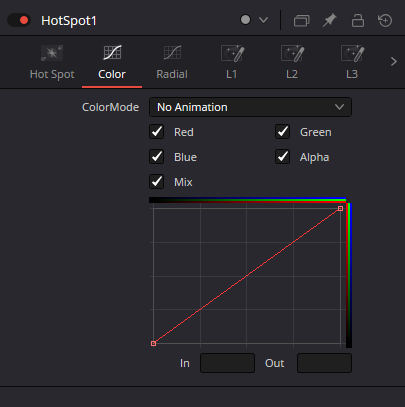Viewport: 405px width, 407px height.
Task: Click the horizontal color gradient bar
Action: [x=247, y=200]
